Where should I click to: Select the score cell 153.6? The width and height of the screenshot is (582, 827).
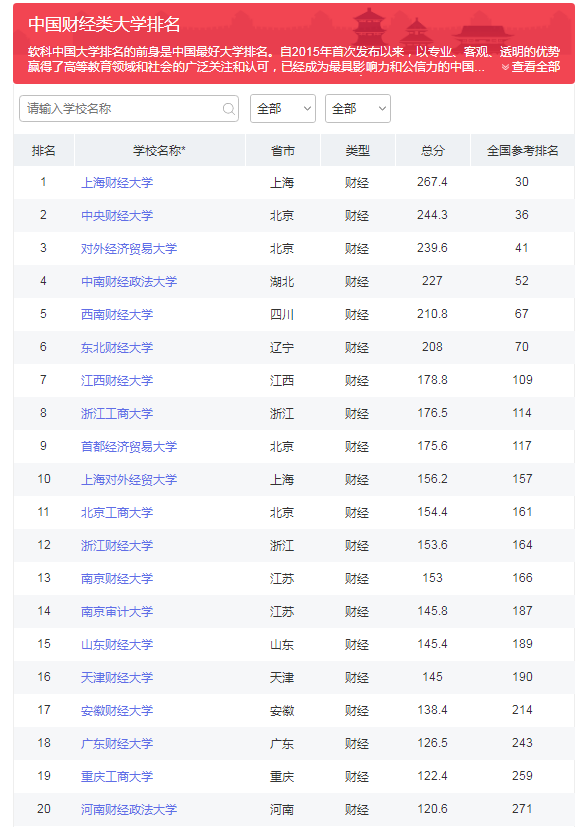tap(432, 544)
